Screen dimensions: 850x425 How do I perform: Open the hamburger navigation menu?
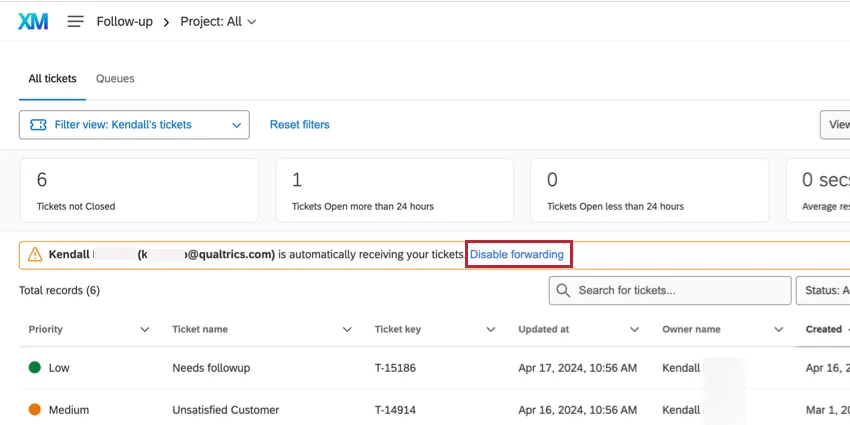coord(75,21)
